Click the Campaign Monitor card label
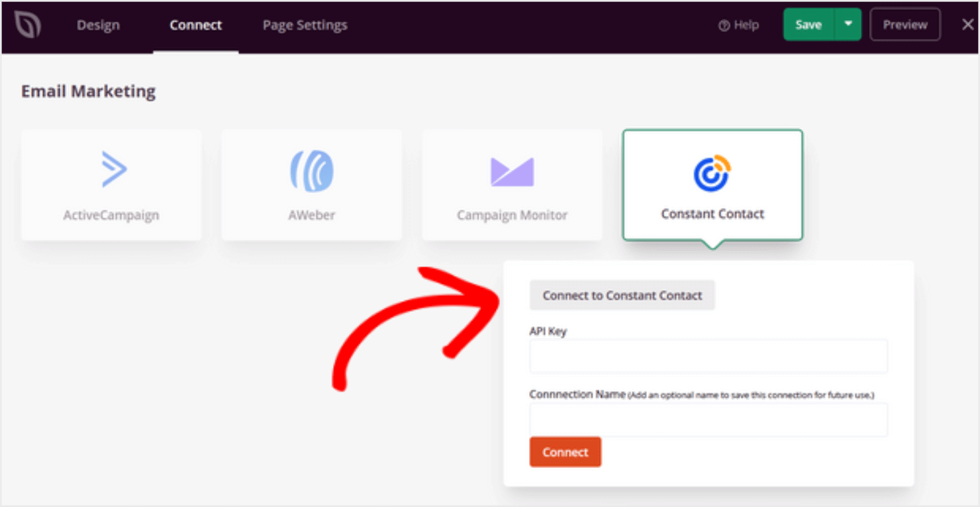 [512, 215]
